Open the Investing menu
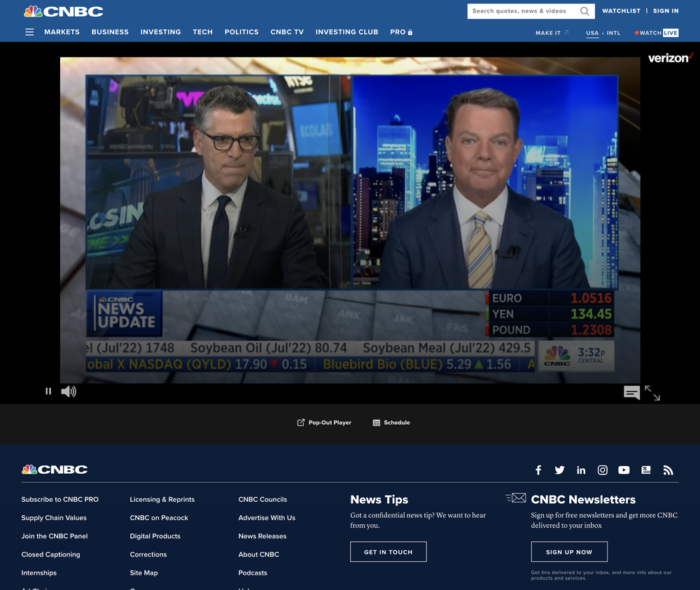 point(161,32)
